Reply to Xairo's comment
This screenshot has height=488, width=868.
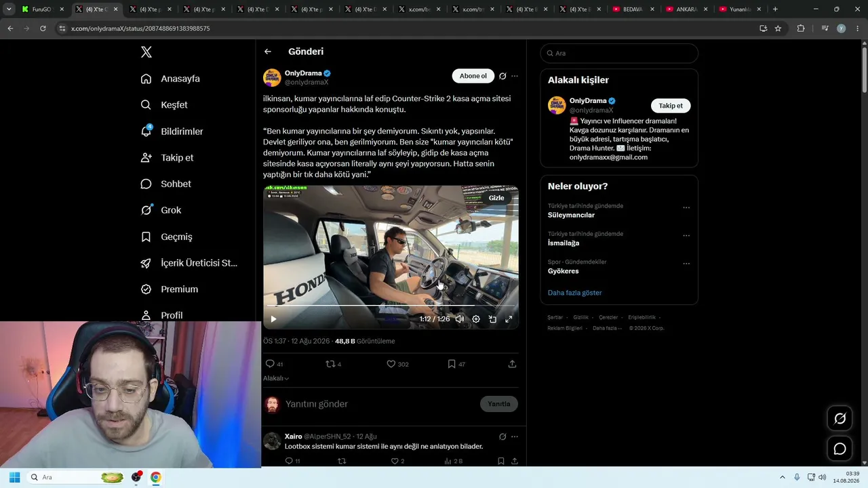click(x=289, y=461)
